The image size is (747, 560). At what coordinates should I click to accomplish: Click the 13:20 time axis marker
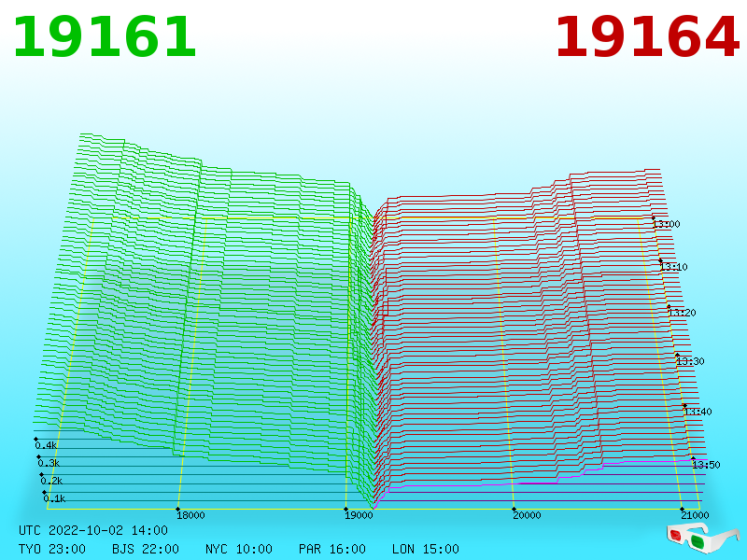[x=682, y=313]
